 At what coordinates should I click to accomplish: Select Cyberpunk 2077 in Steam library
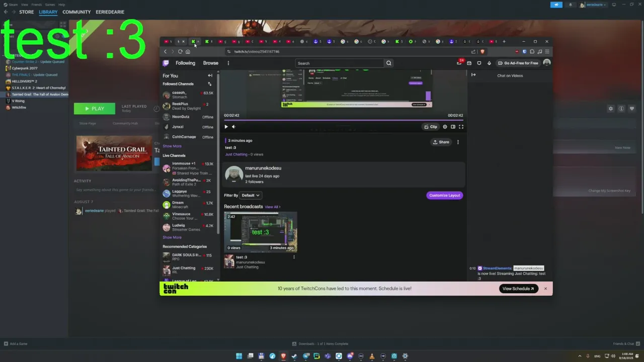click(25, 68)
